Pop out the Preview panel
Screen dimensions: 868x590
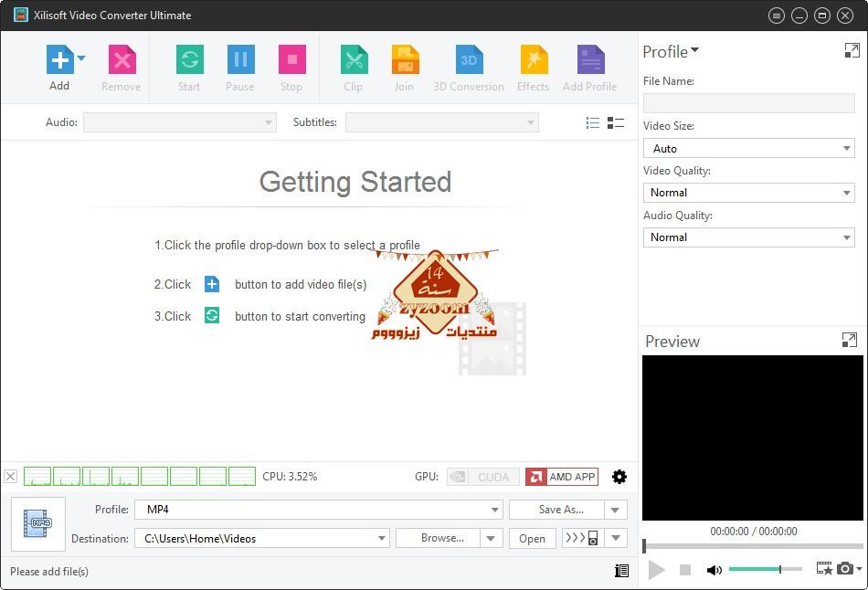coord(849,340)
